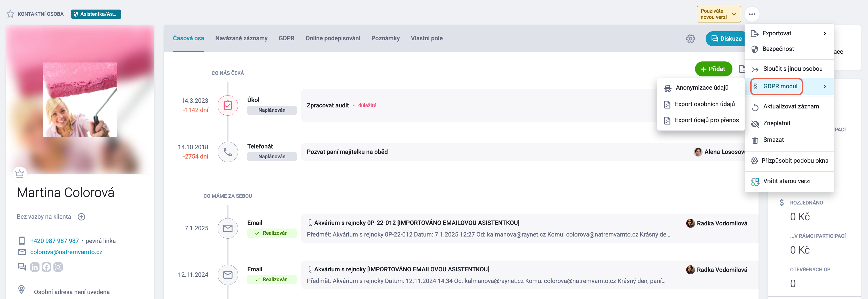The width and height of the screenshot is (868, 299).
Task: Switch to the Navázané záznamy tab
Action: [x=241, y=38]
